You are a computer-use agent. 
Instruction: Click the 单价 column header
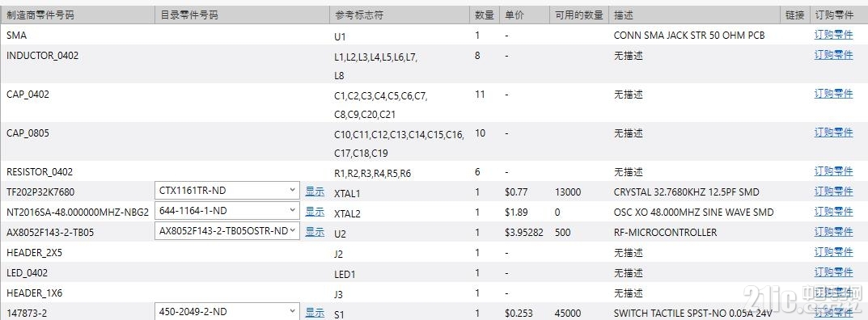514,15
